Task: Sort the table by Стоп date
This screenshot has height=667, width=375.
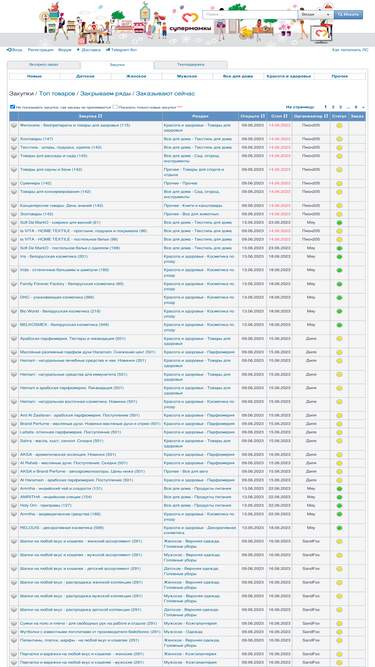Action: click(279, 116)
